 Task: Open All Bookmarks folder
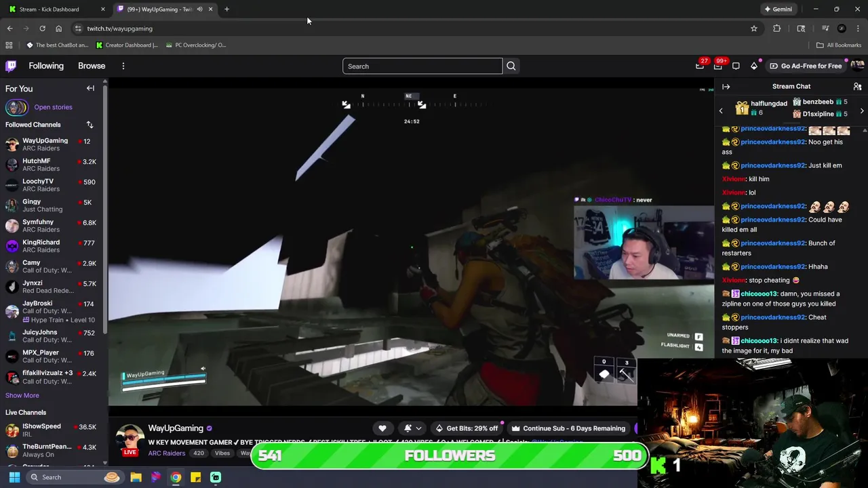(x=839, y=45)
